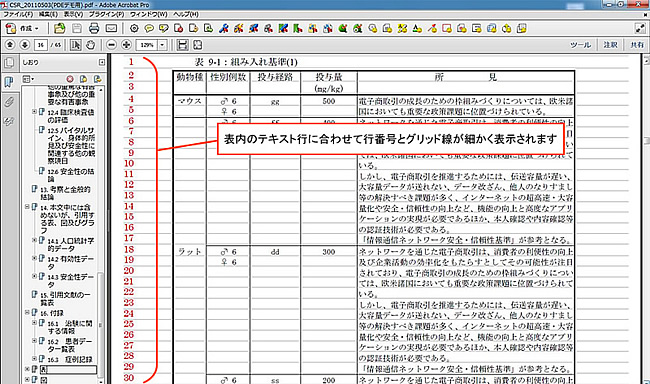This screenshot has height=384, width=650.
Task: Toggle fit one full page view
Action: click(197, 45)
